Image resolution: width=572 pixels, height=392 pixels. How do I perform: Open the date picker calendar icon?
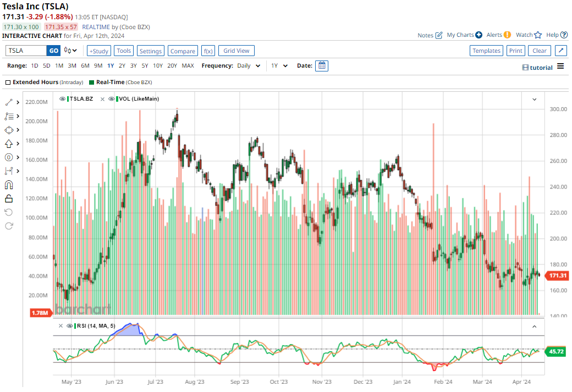pyautogui.click(x=322, y=65)
